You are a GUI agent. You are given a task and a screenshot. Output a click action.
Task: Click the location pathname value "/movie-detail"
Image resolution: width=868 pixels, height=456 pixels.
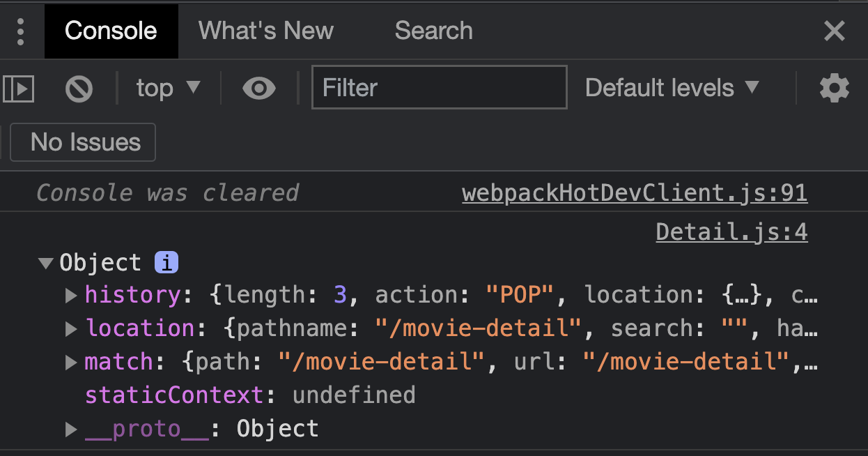479,328
